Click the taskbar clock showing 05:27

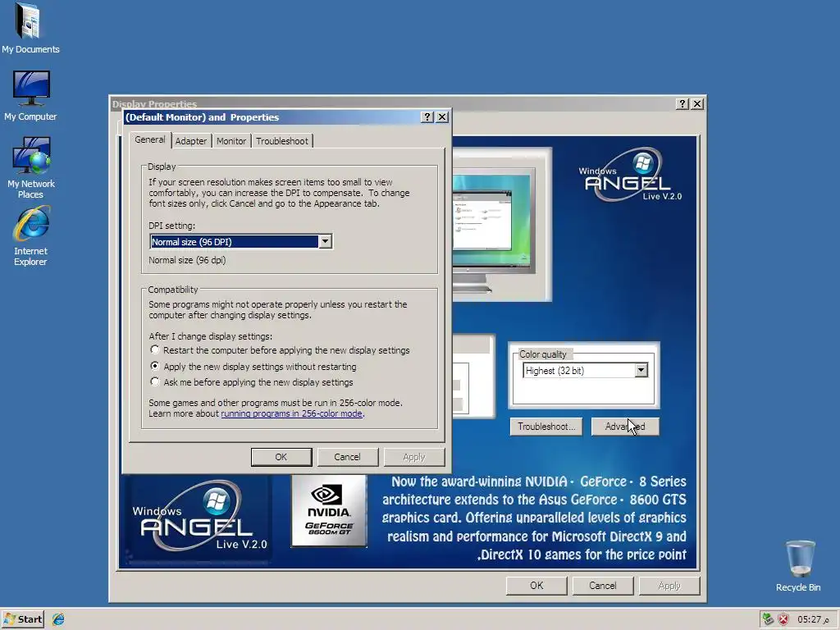pyautogui.click(x=813, y=619)
